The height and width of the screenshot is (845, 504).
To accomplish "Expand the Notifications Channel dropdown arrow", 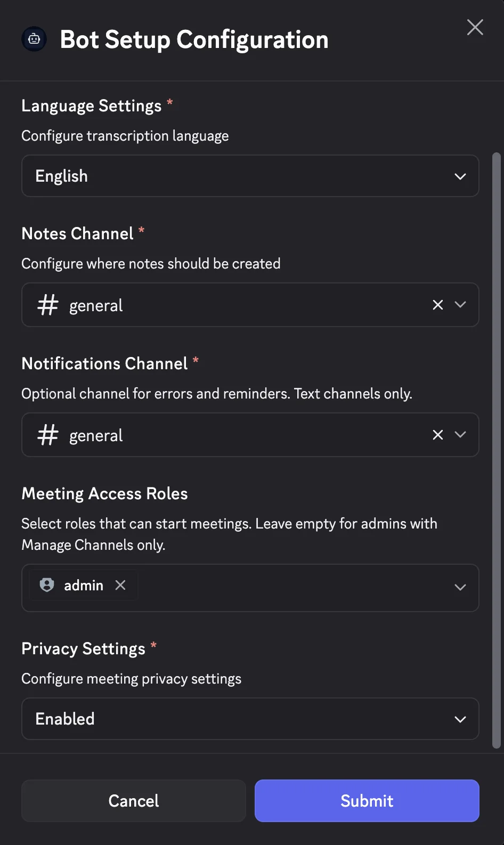I will point(460,435).
